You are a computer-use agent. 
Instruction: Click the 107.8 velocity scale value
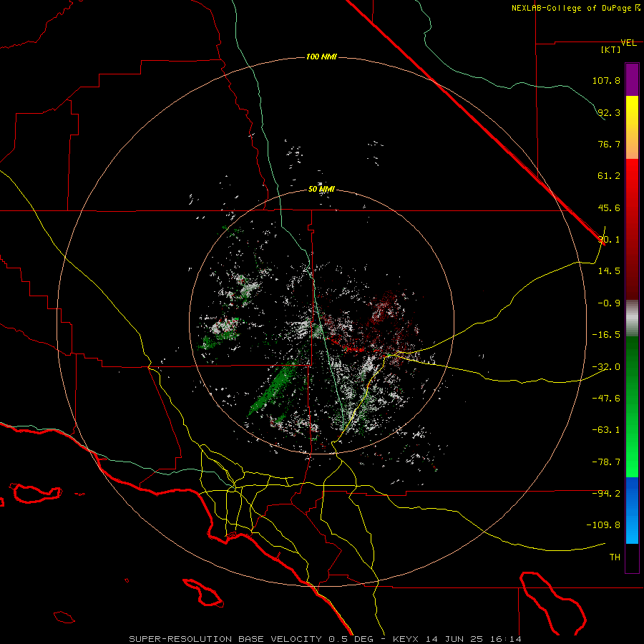(x=606, y=80)
